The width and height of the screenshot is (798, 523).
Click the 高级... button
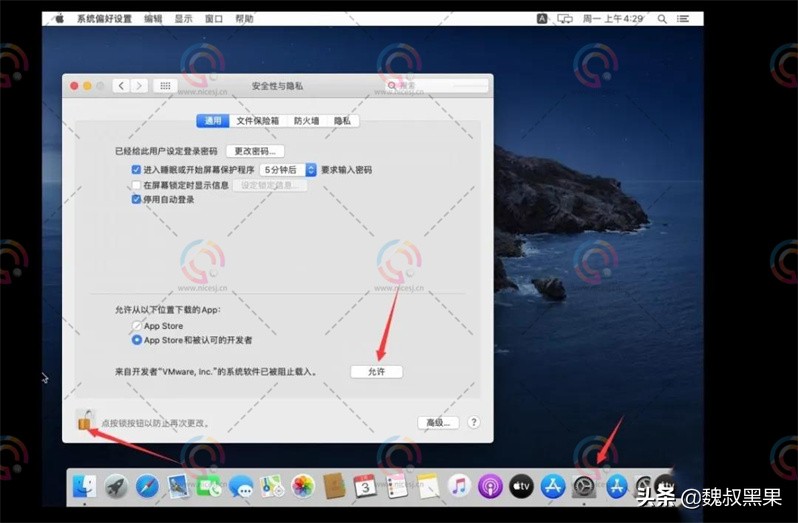coord(438,423)
